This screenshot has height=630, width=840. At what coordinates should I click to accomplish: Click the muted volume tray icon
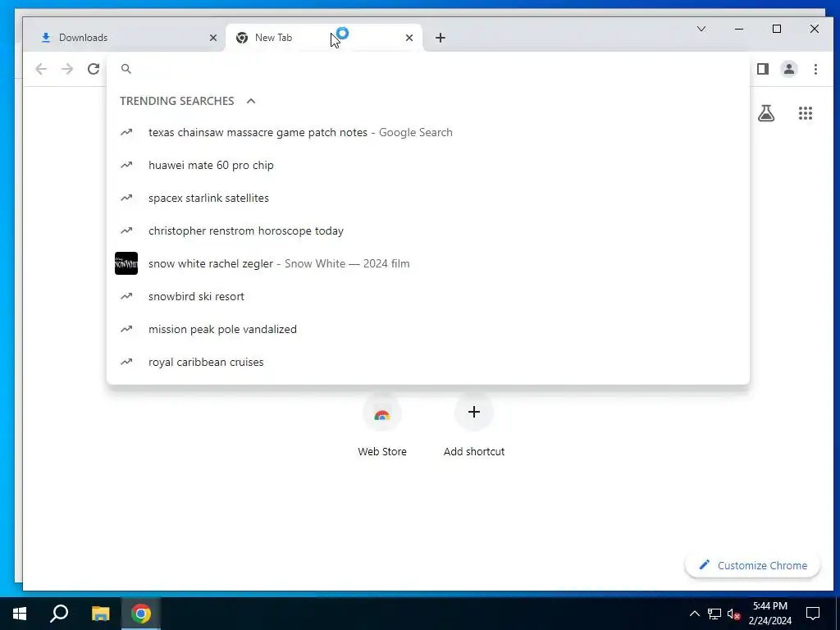tap(734, 614)
